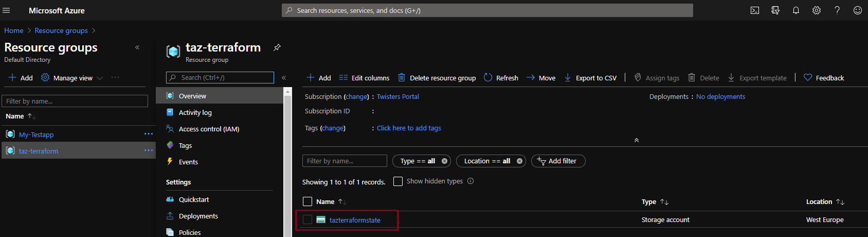Check the tazterraformstate row checkbox
868x237 pixels.
[308, 219]
